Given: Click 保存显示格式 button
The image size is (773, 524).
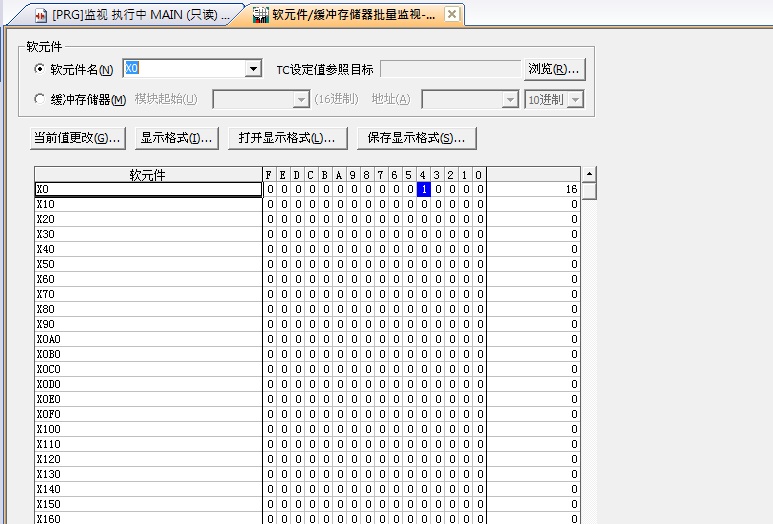Looking at the screenshot, I should point(416,138).
